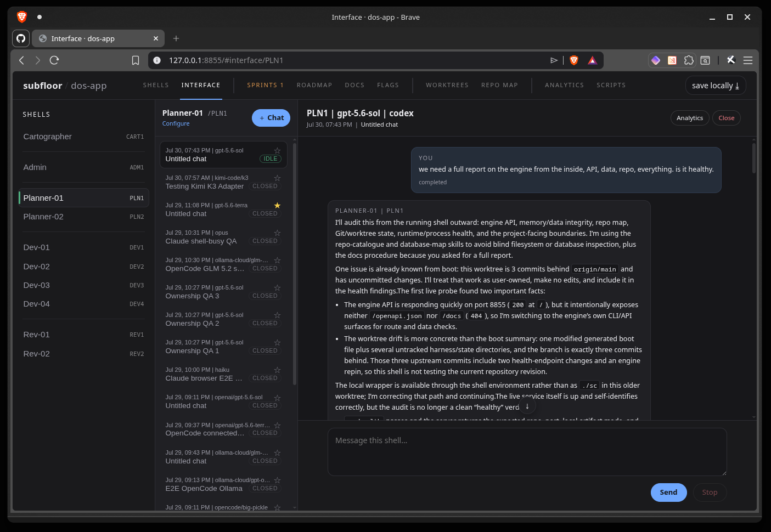This screenshot has height=532, width=771.
Task: Open the browser wallet/sidebar icon
Action: 705,60
